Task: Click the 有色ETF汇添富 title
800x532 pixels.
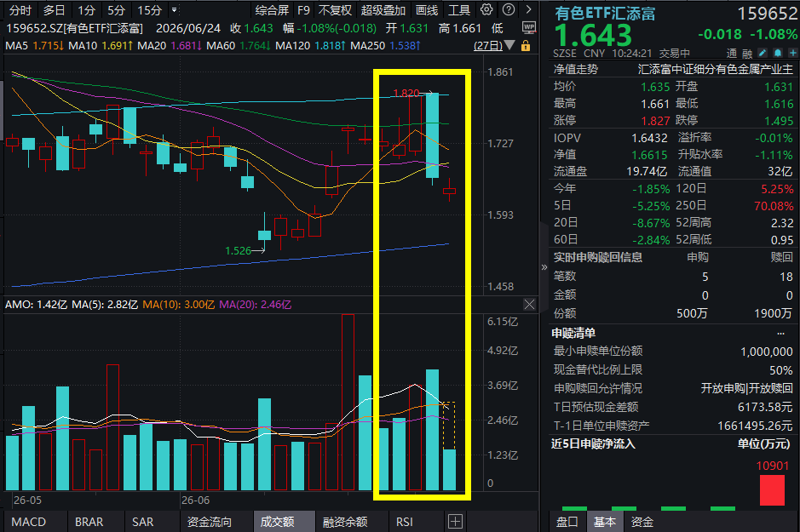Action: pos(605,14)
